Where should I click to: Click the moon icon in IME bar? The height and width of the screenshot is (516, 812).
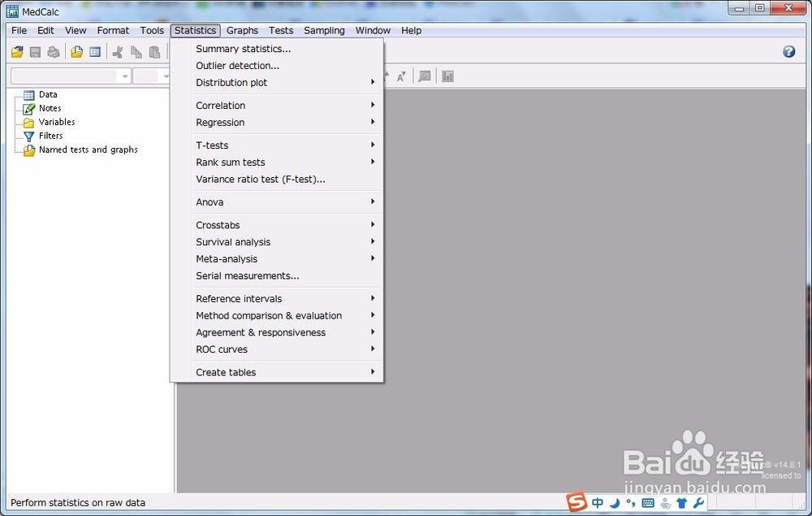615,502
